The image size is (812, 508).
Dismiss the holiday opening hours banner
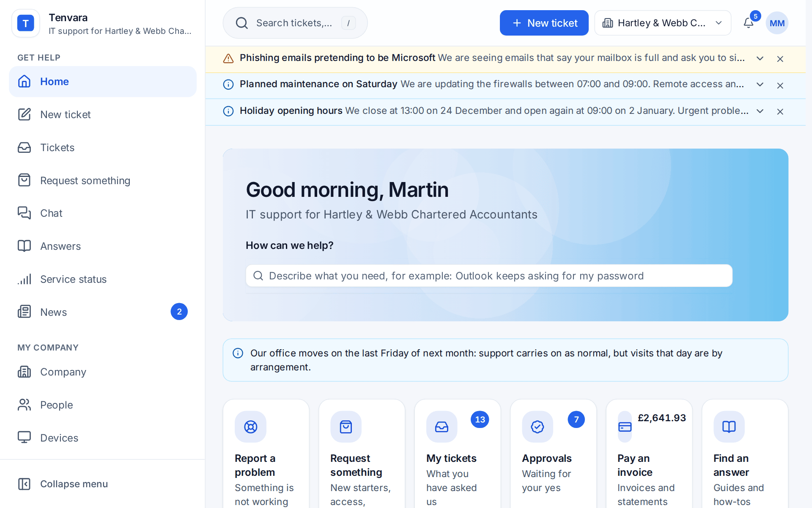(x=780, y=111)
